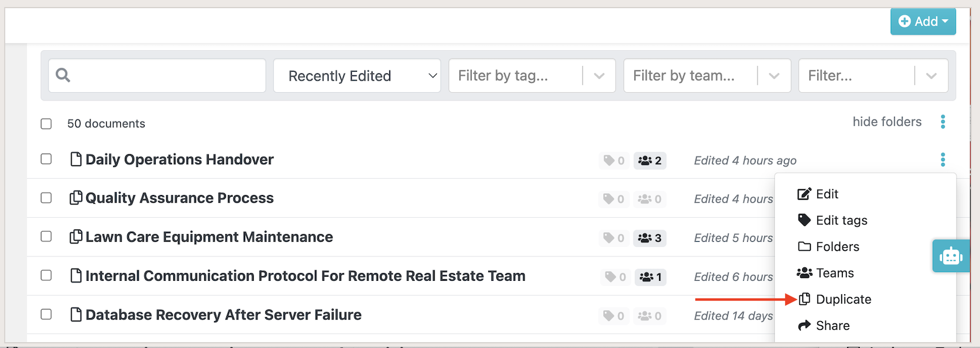Open the Add dropdown button
980x348 pixels.
click(x=923, y=22)
